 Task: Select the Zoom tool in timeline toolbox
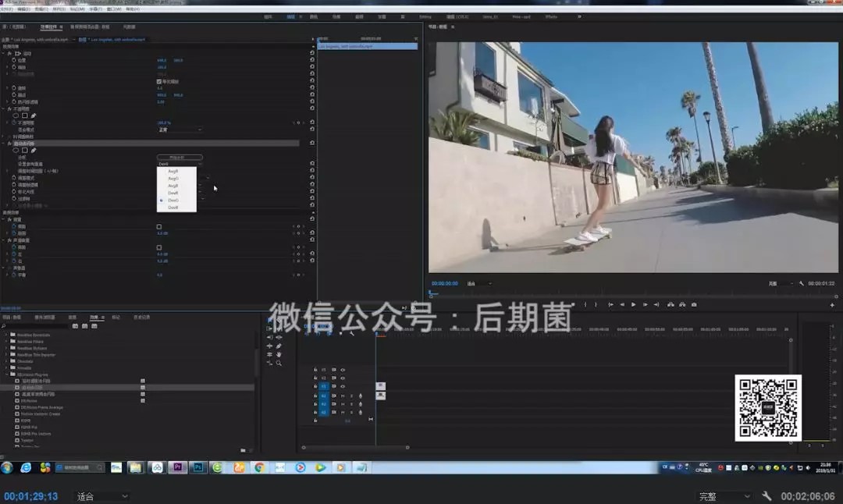tap(279, 364)
